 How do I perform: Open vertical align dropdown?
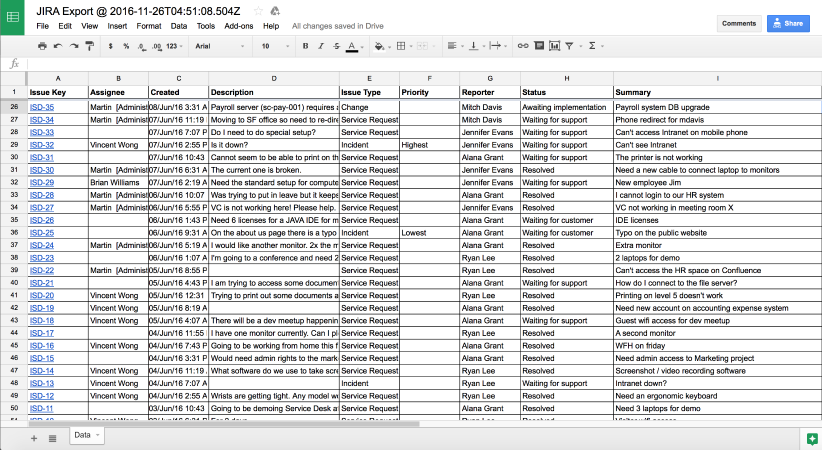(x=477, y=46)
